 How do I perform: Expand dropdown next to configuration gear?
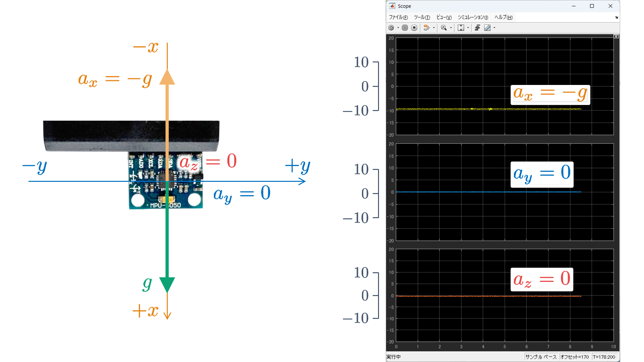pos(398,28)
